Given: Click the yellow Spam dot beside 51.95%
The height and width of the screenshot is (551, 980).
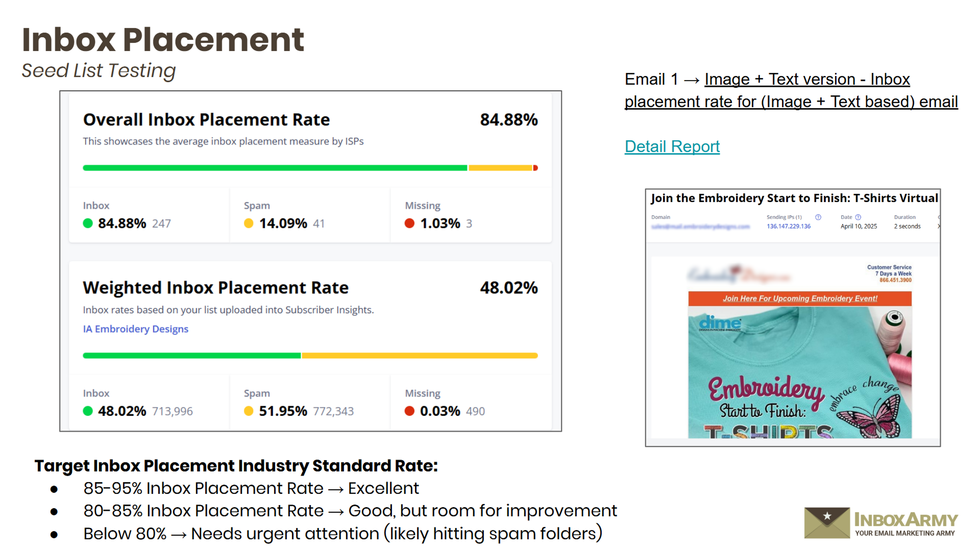Looking at the screenshot, I should [x=249, y=411].
